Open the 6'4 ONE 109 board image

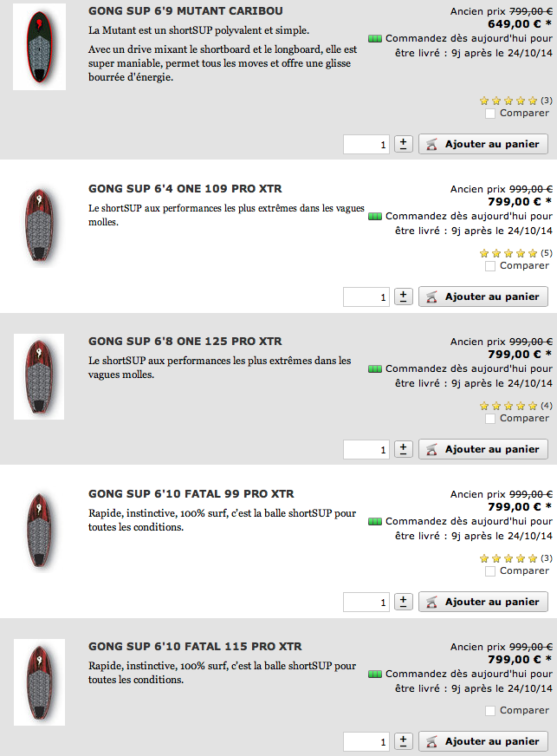[x=39, y=223]
